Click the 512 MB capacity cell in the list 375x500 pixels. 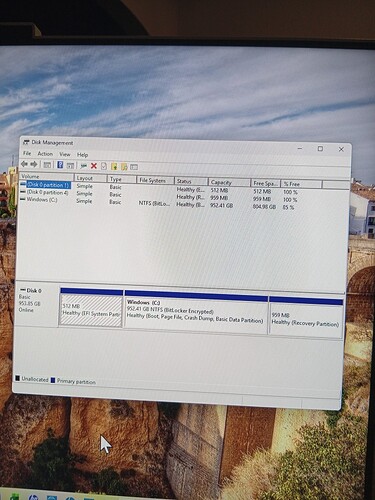pyautogui.click(x=219, y=191)
